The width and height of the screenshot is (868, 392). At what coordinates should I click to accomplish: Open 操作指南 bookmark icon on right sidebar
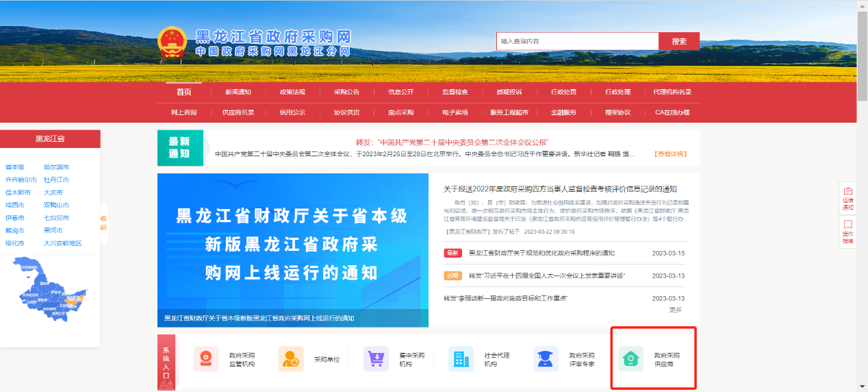point(847,232)
